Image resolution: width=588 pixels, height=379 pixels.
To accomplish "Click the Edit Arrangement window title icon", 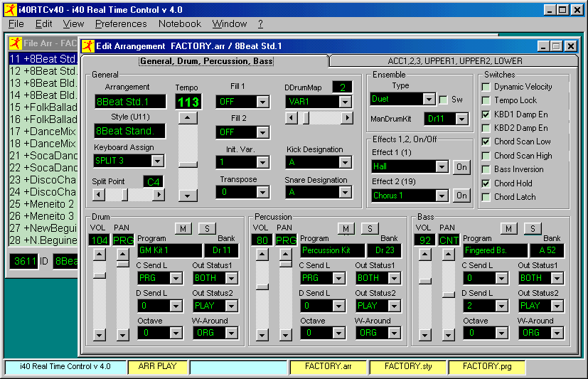I will (88, 46).
